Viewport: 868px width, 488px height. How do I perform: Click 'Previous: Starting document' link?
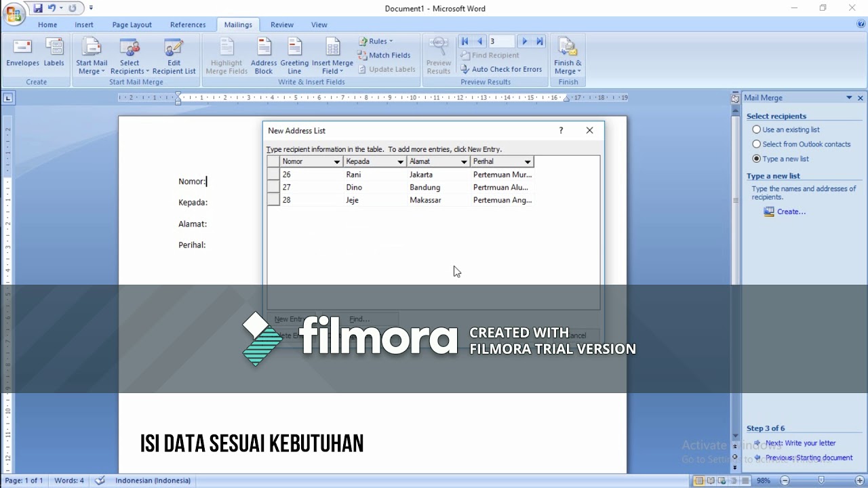809,457
